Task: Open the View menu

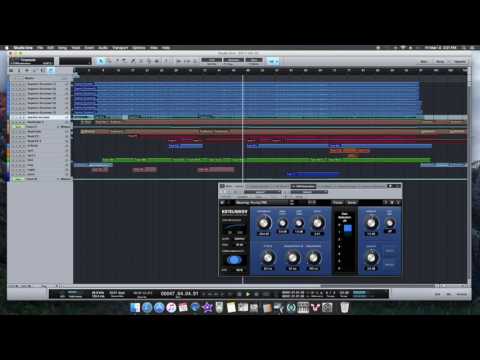Action: (154, 48)
